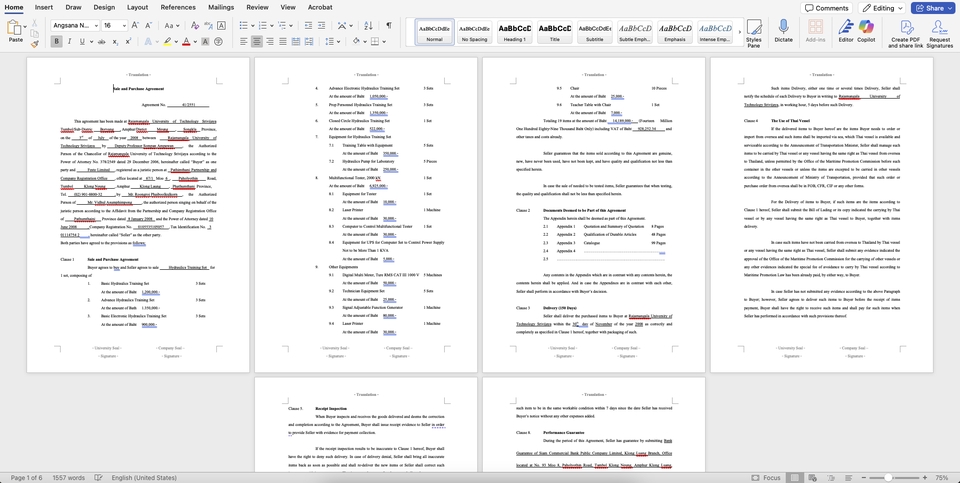Increase paragraph indent
The width and height of the screenshot is (960, 483).
tap(321, 26)
